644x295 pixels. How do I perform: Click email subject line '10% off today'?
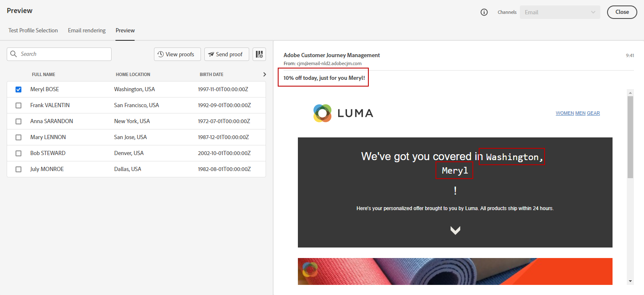pyautogui.click(x=324, y=78)
